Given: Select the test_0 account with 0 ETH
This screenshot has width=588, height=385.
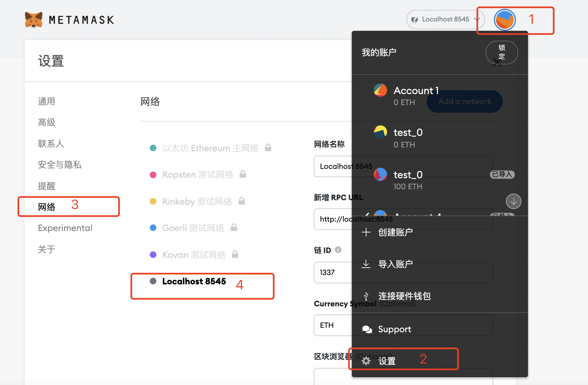Looking at the screenshot, I should coord(440,138).
